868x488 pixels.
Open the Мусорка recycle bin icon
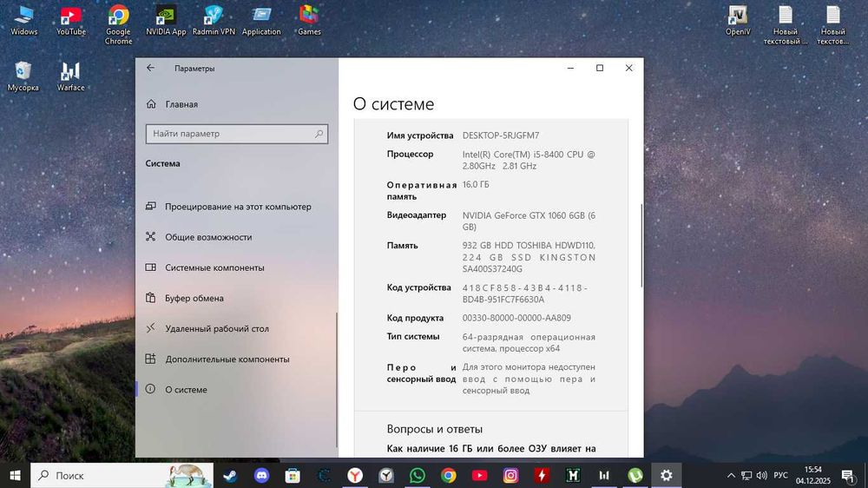tap(23, 76)
